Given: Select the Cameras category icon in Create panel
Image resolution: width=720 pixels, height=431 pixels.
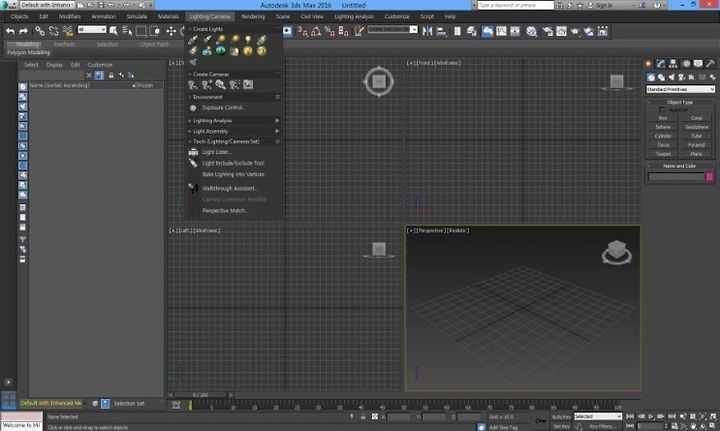Looking at the screenshot, I should point(681,77).
